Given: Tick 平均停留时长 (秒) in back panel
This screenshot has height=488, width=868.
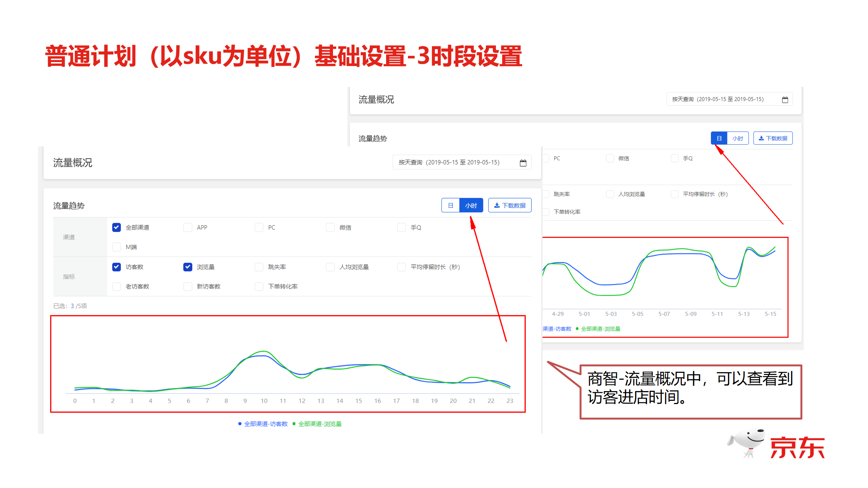Looking at the screenshot, I should pyautogui.click(x=675, y=194).
